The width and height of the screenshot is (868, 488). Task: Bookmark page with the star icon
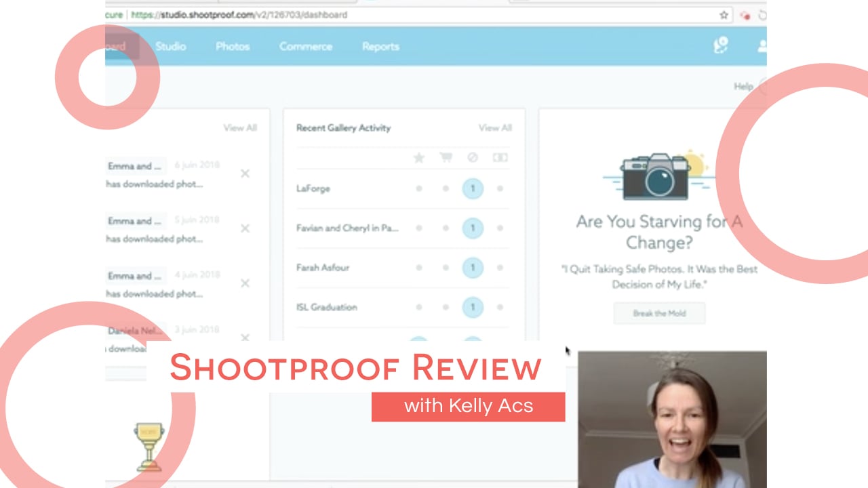[x=724, y=14]
